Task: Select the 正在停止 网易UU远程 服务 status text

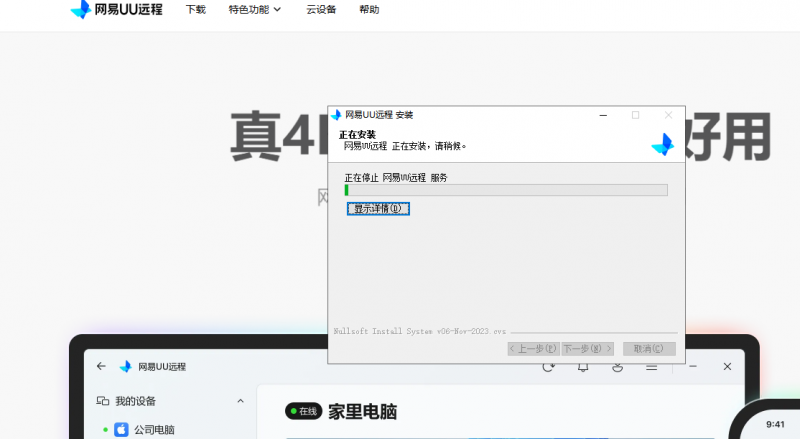Action: coord(395,178)
